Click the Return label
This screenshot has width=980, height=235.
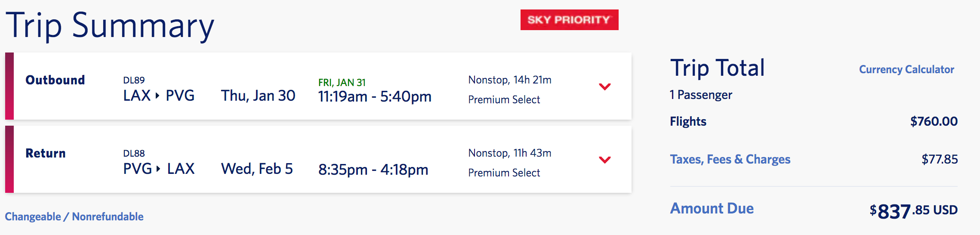pyautogui.click(x=46, y=153)
